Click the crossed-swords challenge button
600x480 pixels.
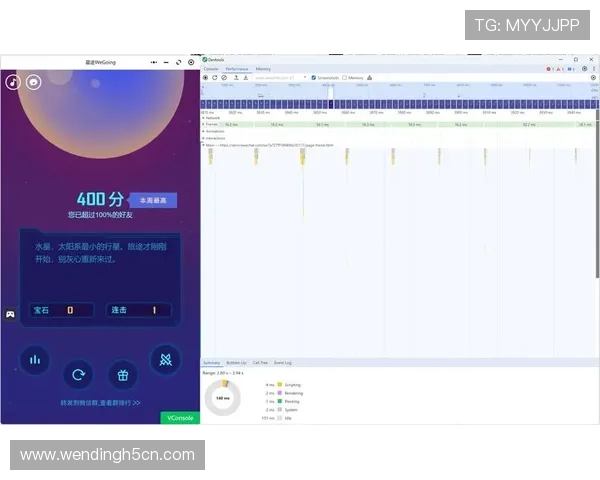pyautogui.click(x=165, y=358)
